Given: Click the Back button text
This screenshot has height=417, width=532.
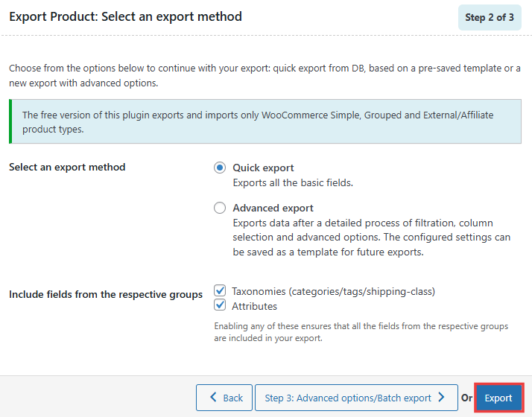Looking at the screenshot, I should click(233, 398).
